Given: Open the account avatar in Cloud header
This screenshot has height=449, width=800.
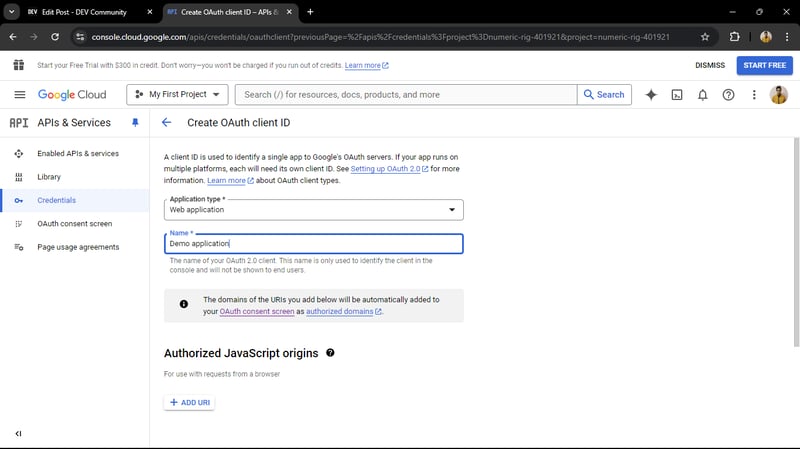Looking at the screenshot, I should coord(779,95).
